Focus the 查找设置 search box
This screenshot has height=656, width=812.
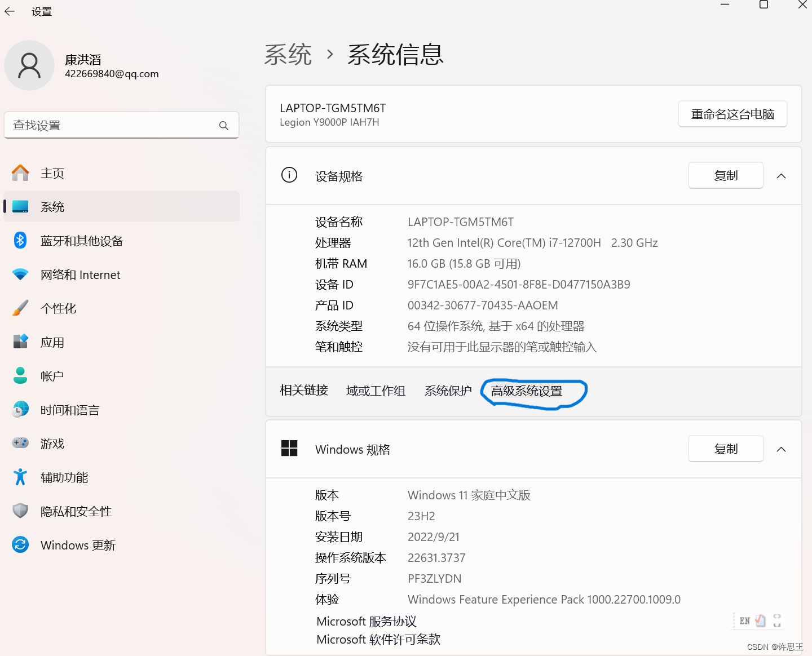click(122, 125)
